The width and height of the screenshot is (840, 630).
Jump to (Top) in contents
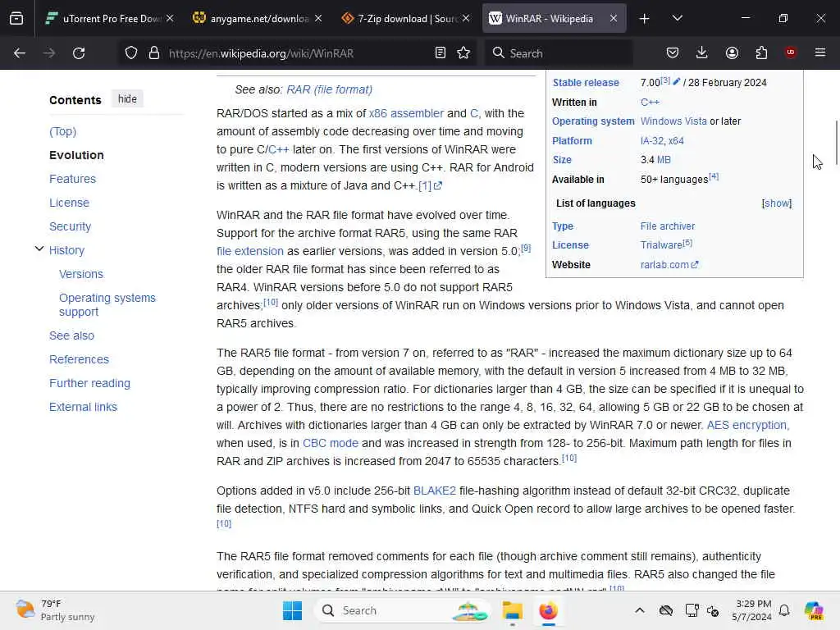62,131
